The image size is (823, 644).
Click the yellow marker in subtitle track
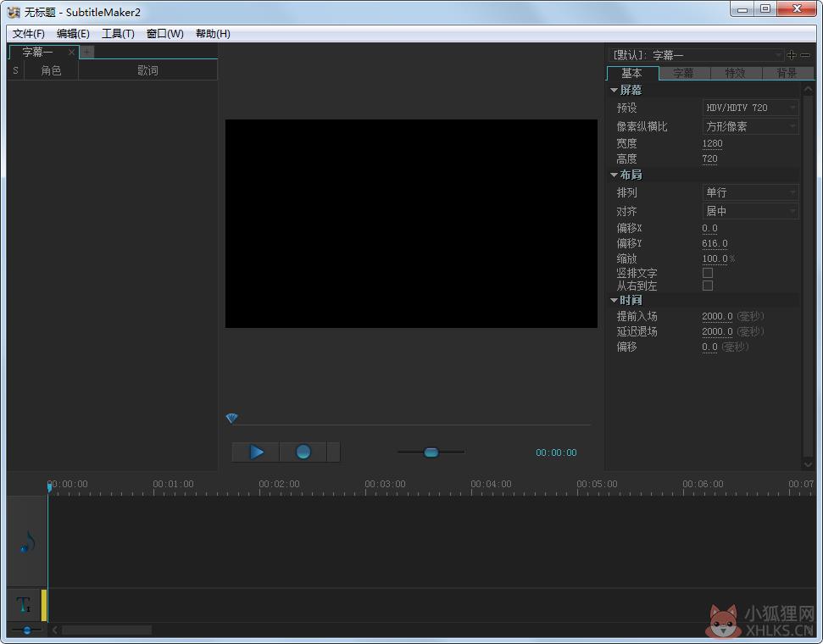[44, 605]
